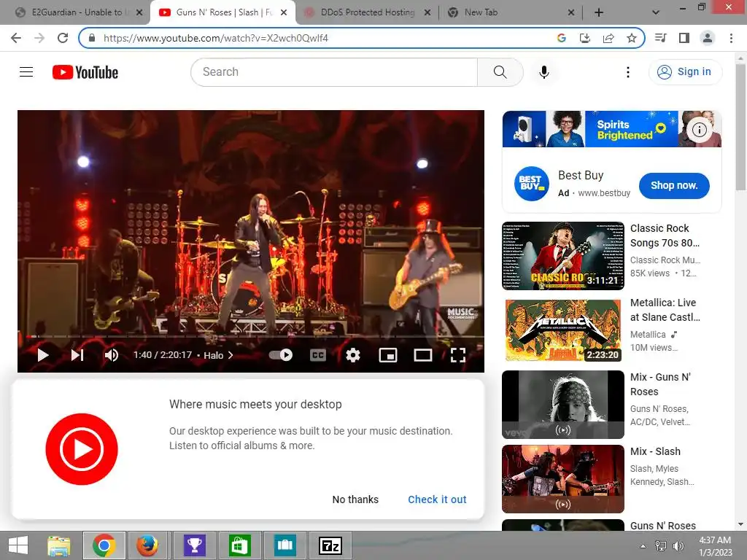Screen dimensions: 747x560
Task: Bookmark this page with star
Action: [632, 38]
